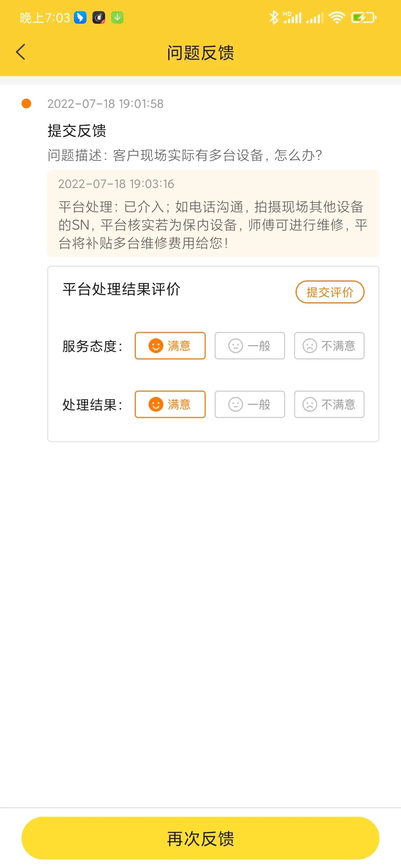
Task: Tap the 问题反馈 page title
Action: (x=200, y=53)
